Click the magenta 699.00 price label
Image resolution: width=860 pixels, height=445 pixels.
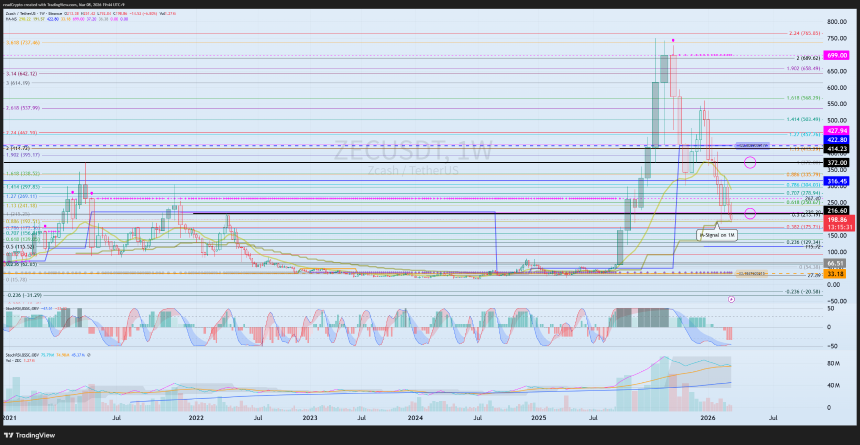835,55
